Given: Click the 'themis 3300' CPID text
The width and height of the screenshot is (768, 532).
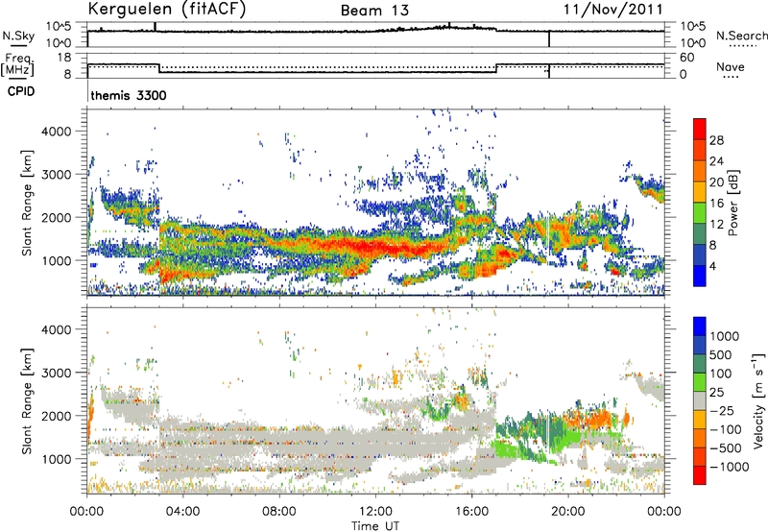Looking at the screenshot, I should [x=129, y=95].
